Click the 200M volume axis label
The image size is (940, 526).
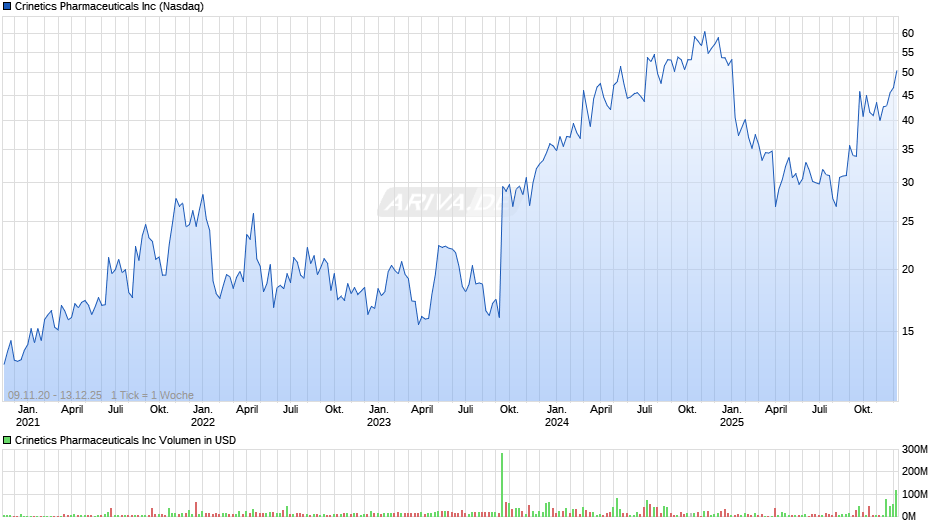click(914, 471)
